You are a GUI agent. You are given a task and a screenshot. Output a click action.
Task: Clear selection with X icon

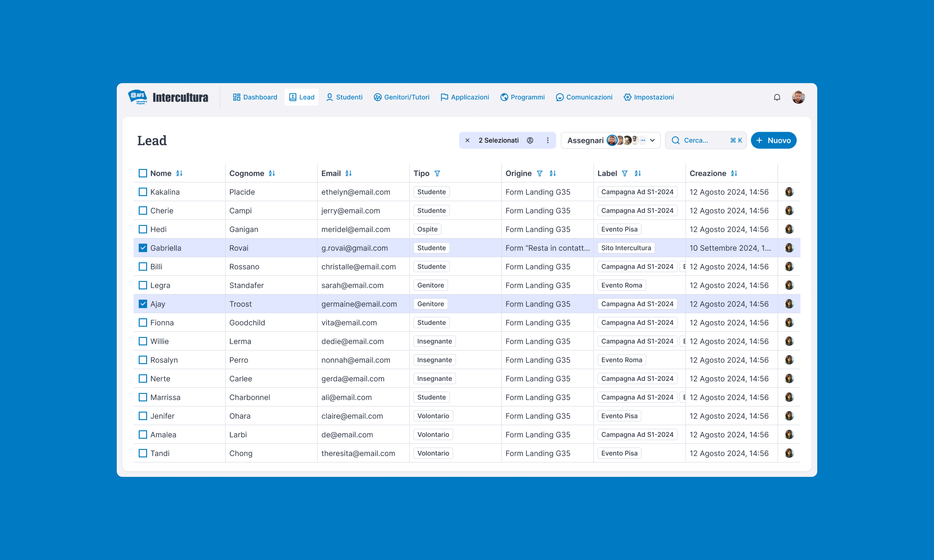(467, 140)
